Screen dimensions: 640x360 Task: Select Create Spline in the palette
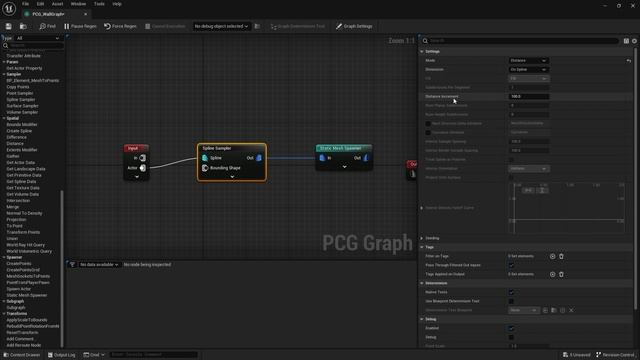click(19, 131)
